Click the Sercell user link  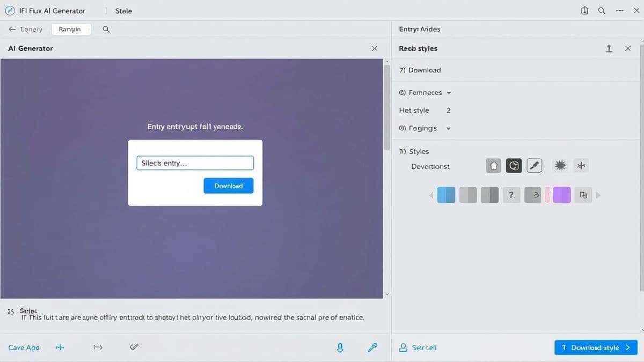pyautogui.click(x=418, y=348)
